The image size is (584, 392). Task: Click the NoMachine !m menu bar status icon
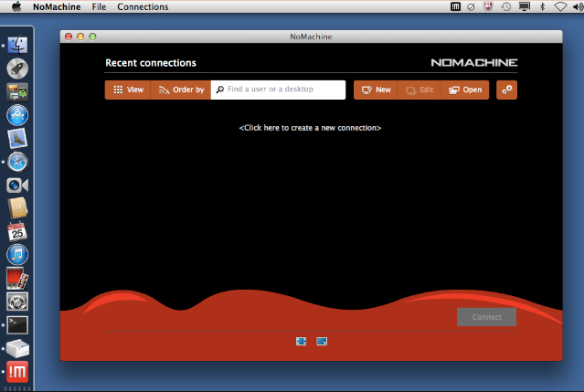coord(455,6)
